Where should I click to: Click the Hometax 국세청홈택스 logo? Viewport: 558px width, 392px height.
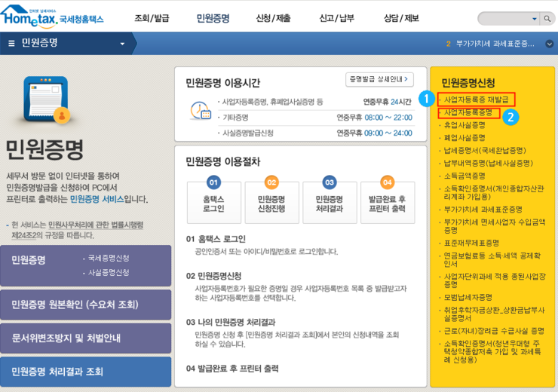(x=52, y=17)
